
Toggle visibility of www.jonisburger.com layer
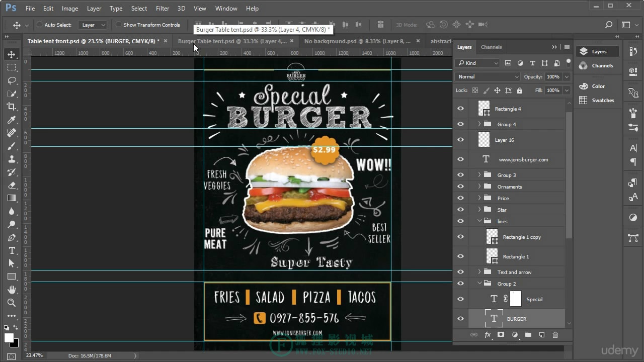coord(460,159)
